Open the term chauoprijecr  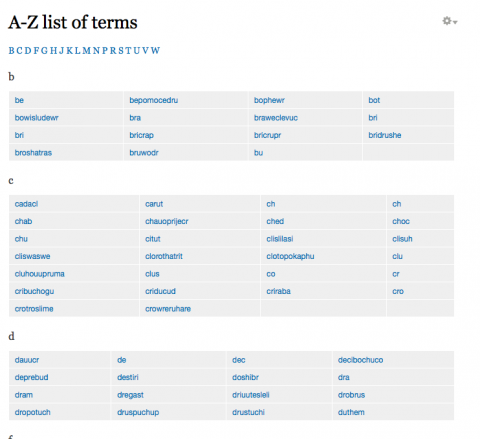[x=167, y=221]
